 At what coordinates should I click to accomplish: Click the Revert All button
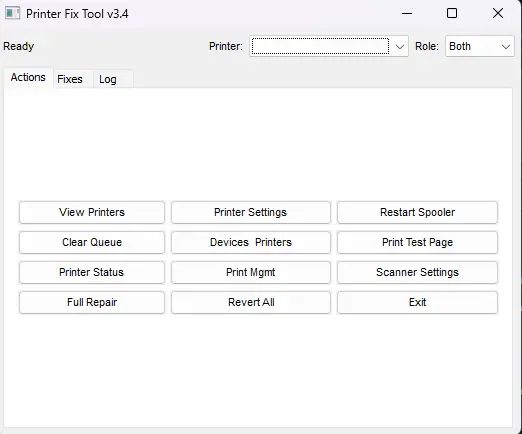[x=251, y=302]
